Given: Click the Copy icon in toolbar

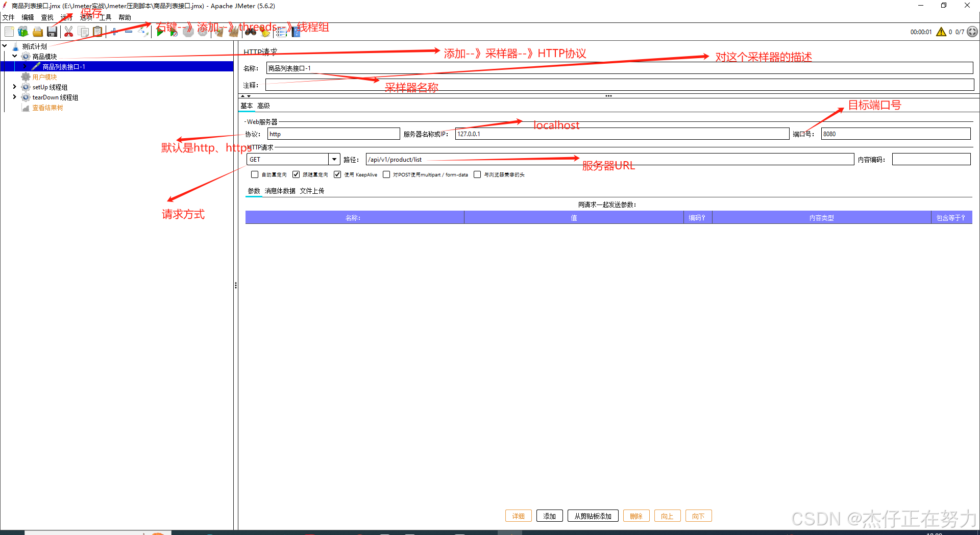Looking at the screenshot, I should click(x=83, y=32).
